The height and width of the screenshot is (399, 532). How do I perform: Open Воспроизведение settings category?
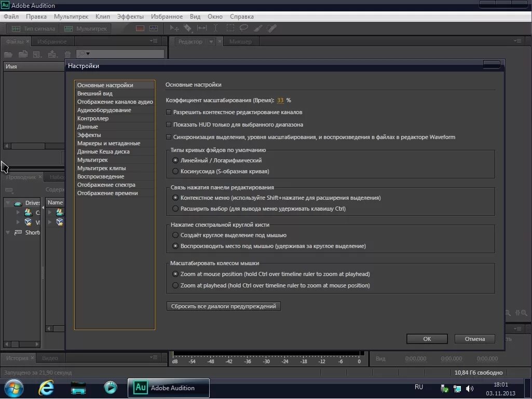115,176
